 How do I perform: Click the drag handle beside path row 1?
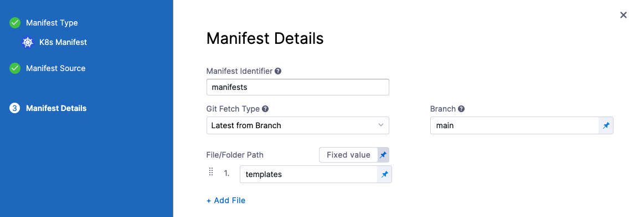point(211,172)
